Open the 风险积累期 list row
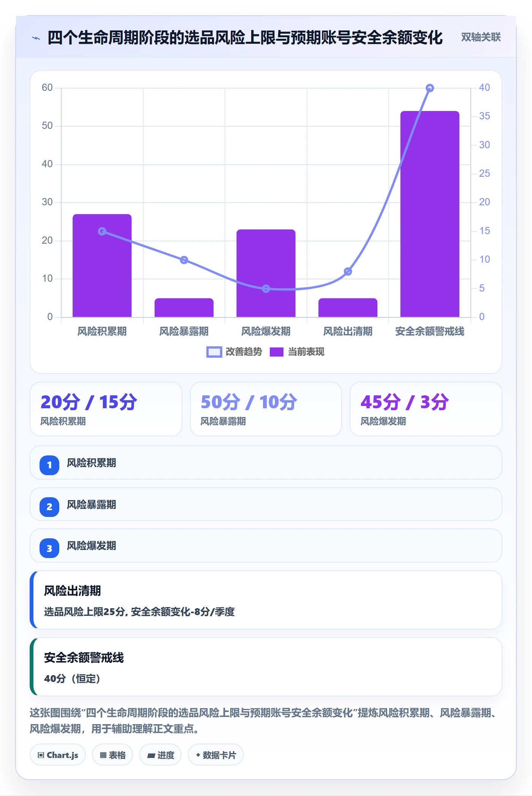Viewport: 532px width, 796px height. [x=266, y=463]
